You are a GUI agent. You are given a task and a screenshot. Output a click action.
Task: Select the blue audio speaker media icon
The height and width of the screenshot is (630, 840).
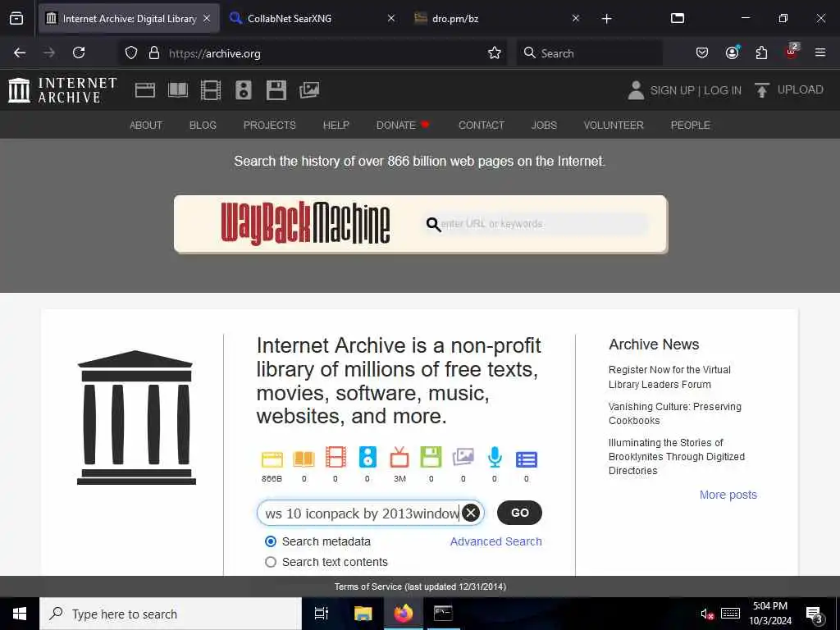367,458
